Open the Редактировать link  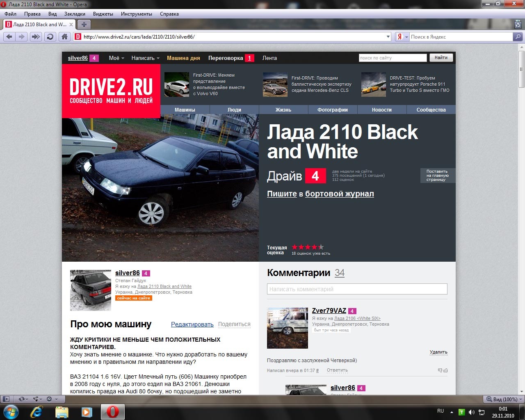(192, 324)
